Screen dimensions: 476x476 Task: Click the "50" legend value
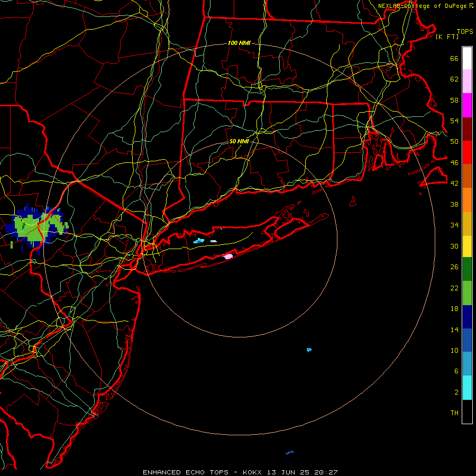pos(454,141)
